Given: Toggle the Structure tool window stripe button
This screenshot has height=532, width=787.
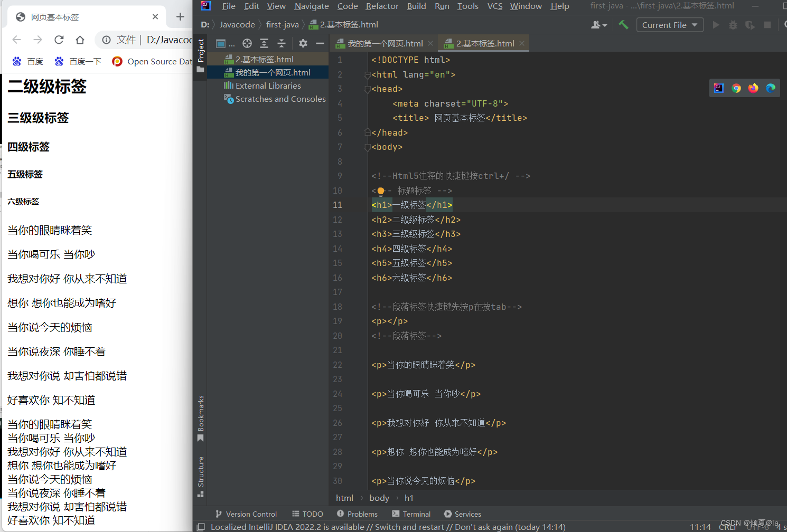Looking at the screenshot, I should coord(201,477).
